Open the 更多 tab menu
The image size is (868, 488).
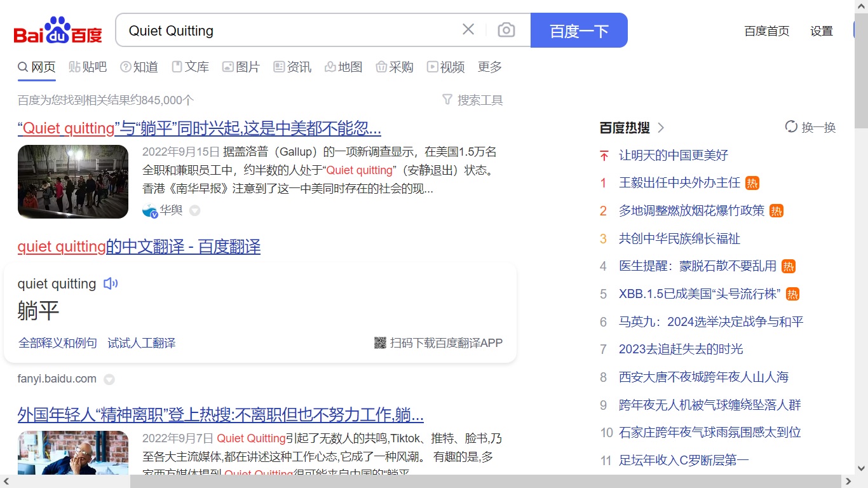[x=490, y=67]
